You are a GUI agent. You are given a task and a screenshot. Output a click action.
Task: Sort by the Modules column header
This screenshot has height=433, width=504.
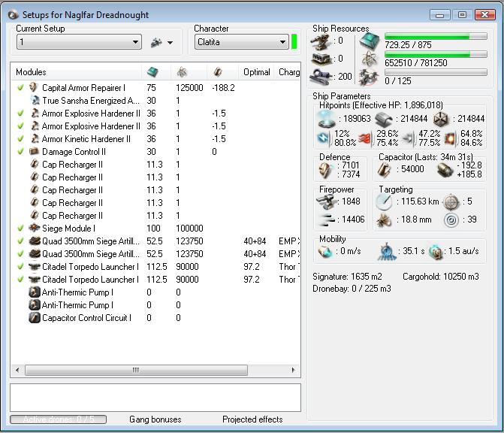[x=76, y=72]
